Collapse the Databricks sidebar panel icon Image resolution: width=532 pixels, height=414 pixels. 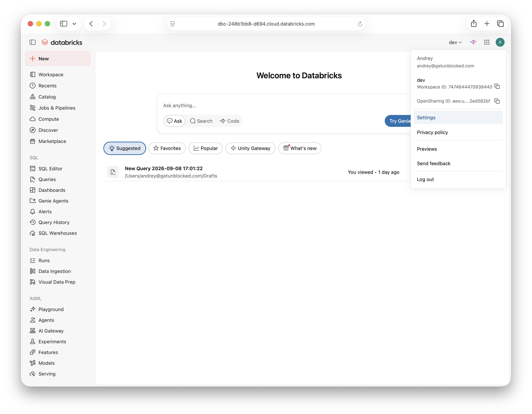pos(33,42)
